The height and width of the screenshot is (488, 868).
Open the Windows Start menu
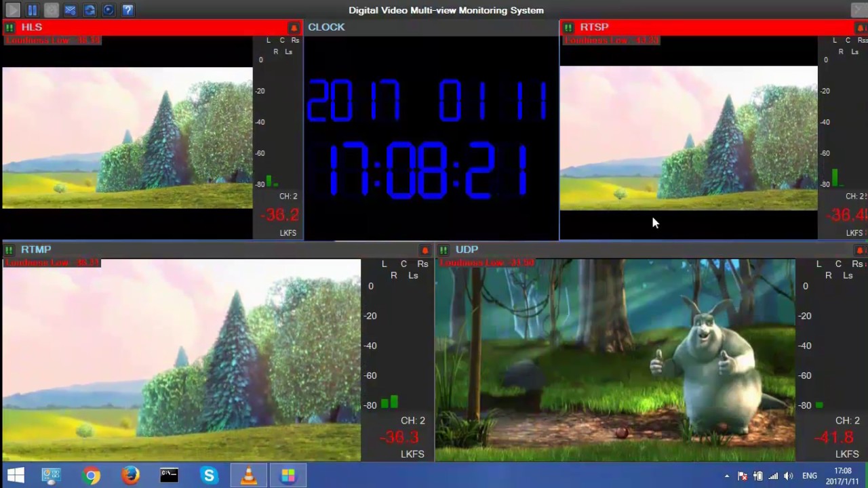pos(15,475)
